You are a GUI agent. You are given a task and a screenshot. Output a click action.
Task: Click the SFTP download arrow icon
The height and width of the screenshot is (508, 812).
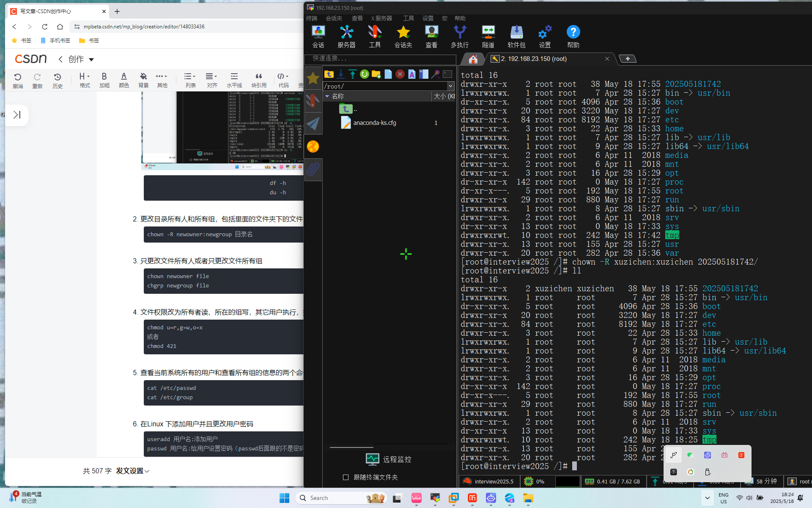pos(340,75)
